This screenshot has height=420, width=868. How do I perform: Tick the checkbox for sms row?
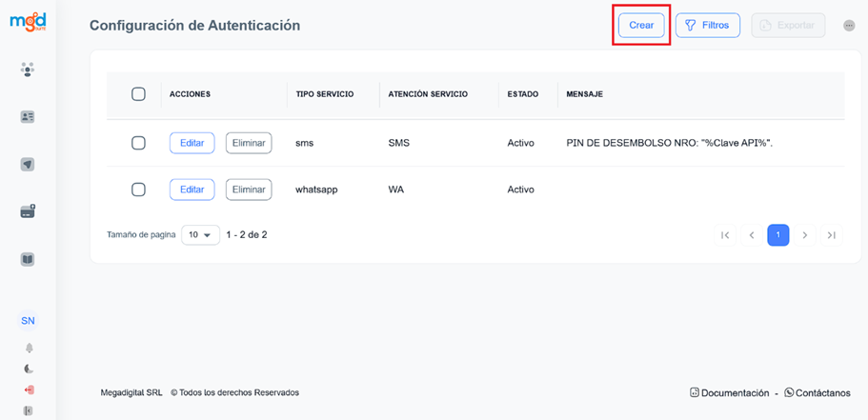click(x=138, y=143)
